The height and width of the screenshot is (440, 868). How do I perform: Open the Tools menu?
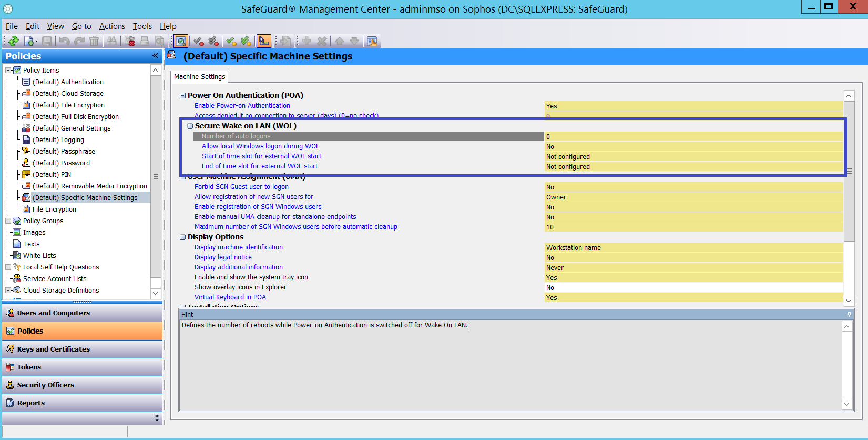pos(142,26)
